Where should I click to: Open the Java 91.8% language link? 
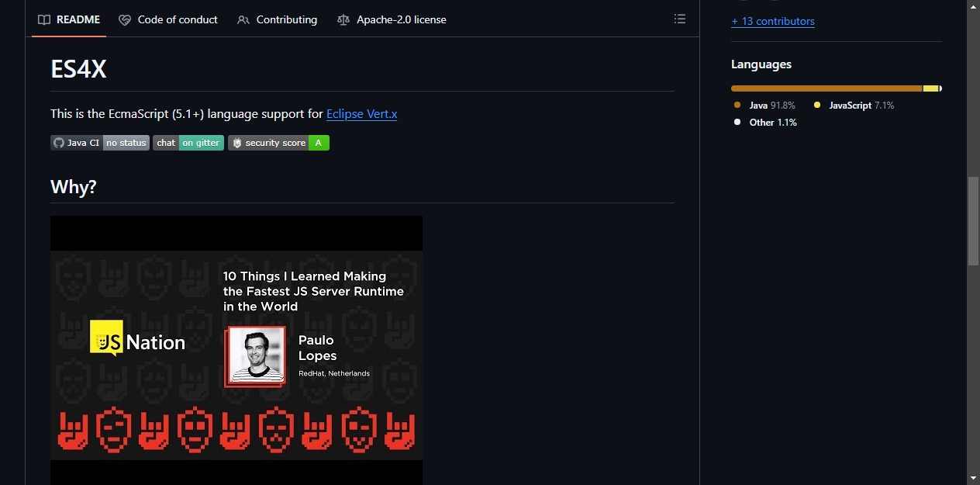pos(765,105)
